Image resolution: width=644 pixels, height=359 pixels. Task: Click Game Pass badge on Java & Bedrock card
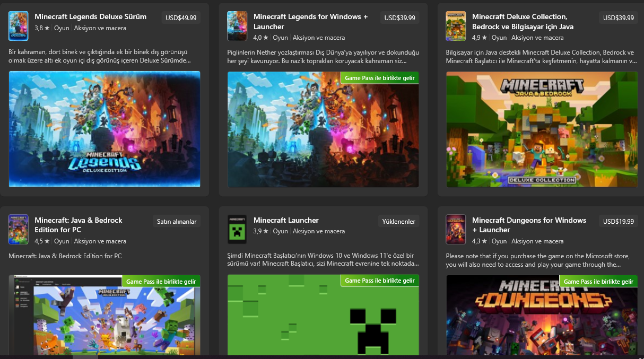[161, 281]
